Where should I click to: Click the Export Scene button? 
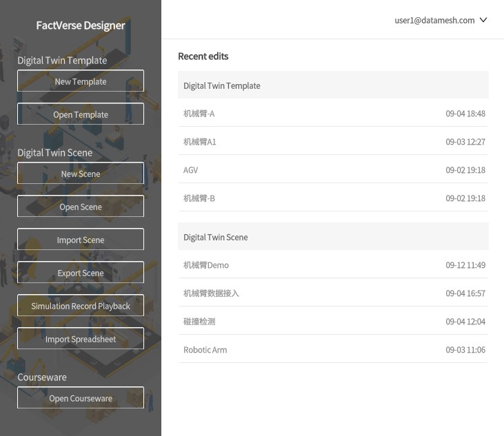(81, 273)
